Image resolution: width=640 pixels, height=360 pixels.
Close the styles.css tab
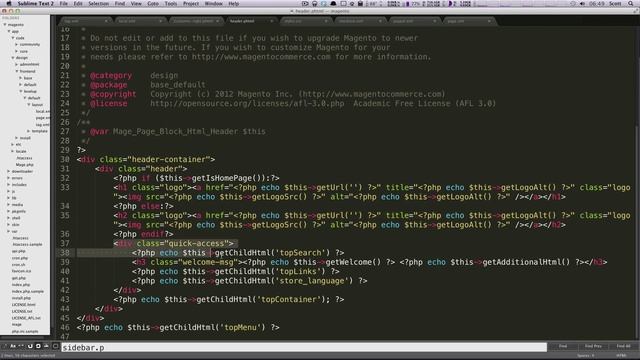[326, 21]
